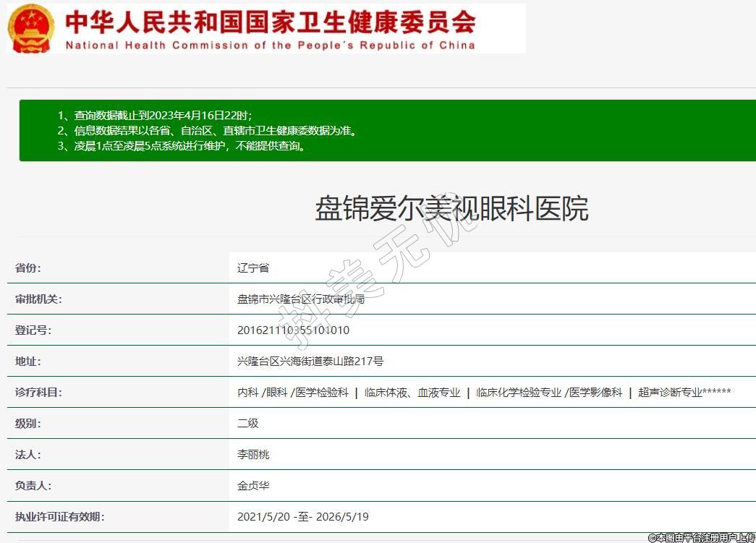Select the province value 辽宁省
The height and width of the screenshot is (543, 756).
click(x=253, y=268)
